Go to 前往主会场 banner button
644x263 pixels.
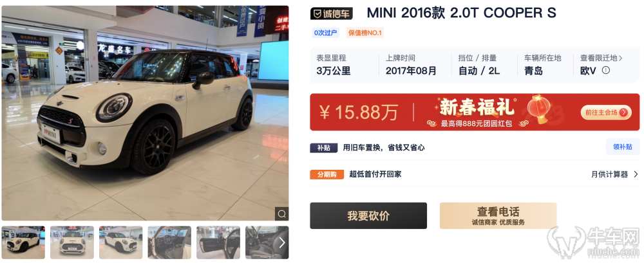[606, 112]
